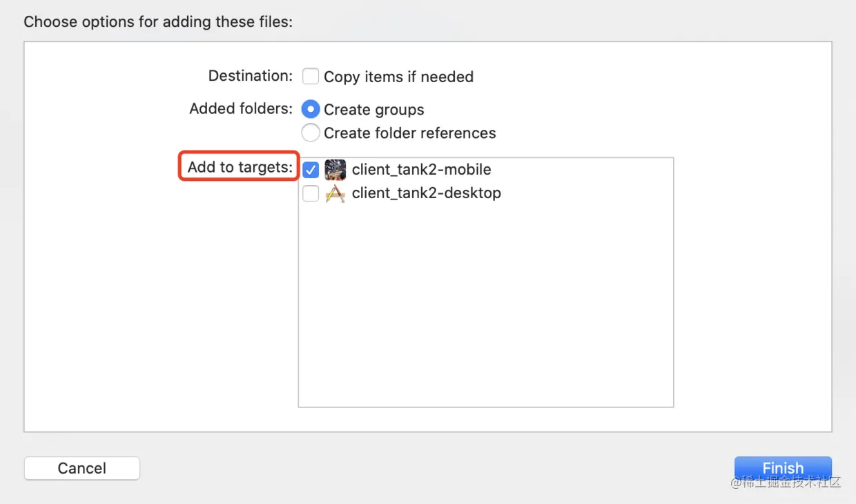Click the watermark text beside the Finish button
The width and height of the screenshot is (856, 504).
coord(786,483)
